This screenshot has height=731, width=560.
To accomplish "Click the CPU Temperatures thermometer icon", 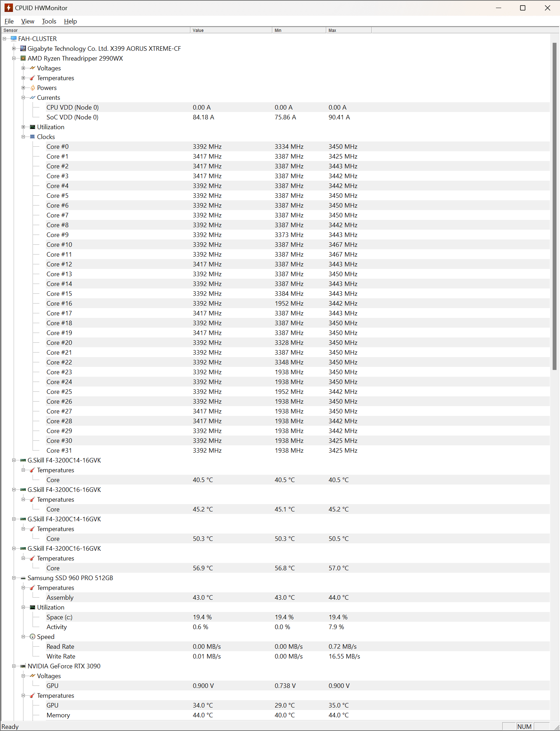I will click(x=33, y=78).
